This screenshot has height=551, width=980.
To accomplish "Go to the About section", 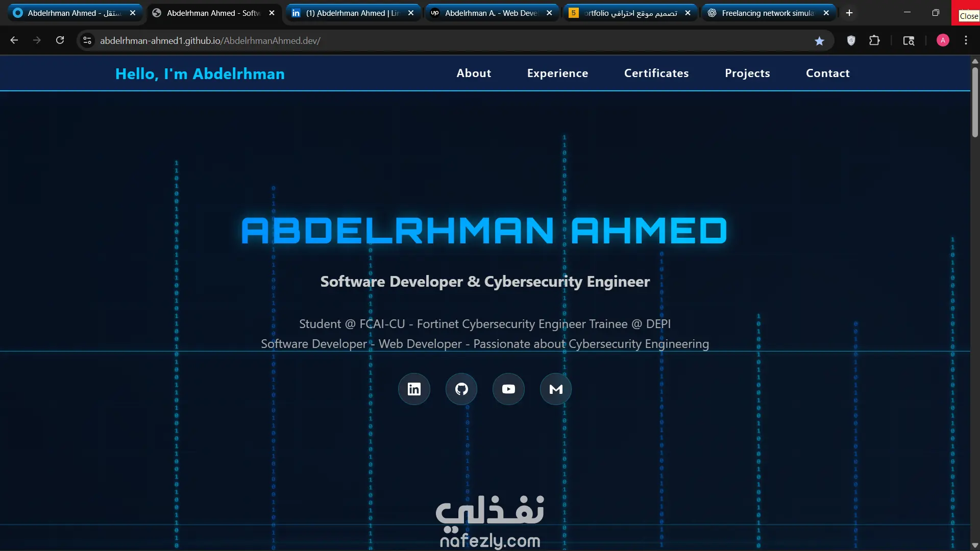I will (474, 73).
